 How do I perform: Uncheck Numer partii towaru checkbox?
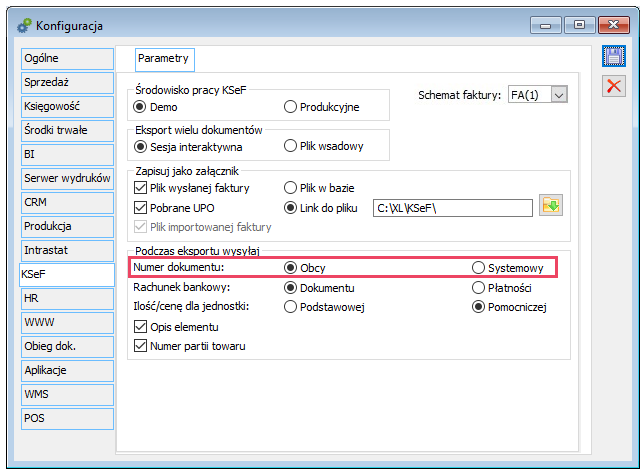(x=140, y=345)
